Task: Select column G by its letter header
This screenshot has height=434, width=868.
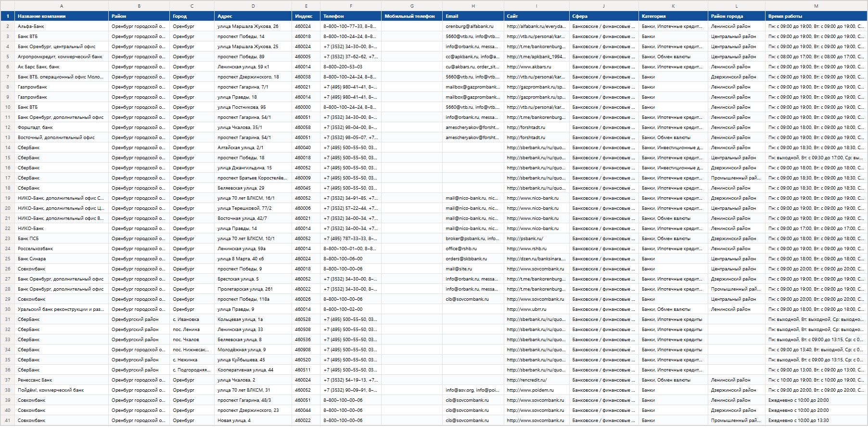Action: click(x=412, y=6)
